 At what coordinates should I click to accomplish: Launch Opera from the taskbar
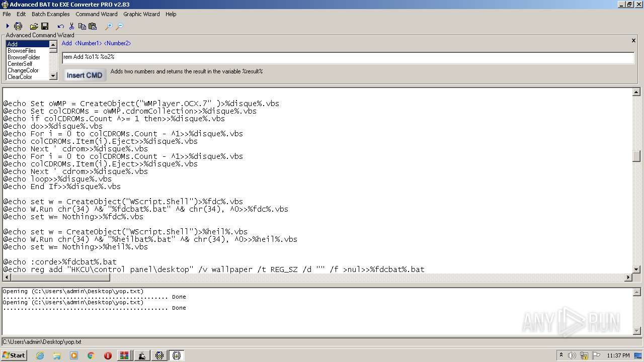click(x=108, y=355)
